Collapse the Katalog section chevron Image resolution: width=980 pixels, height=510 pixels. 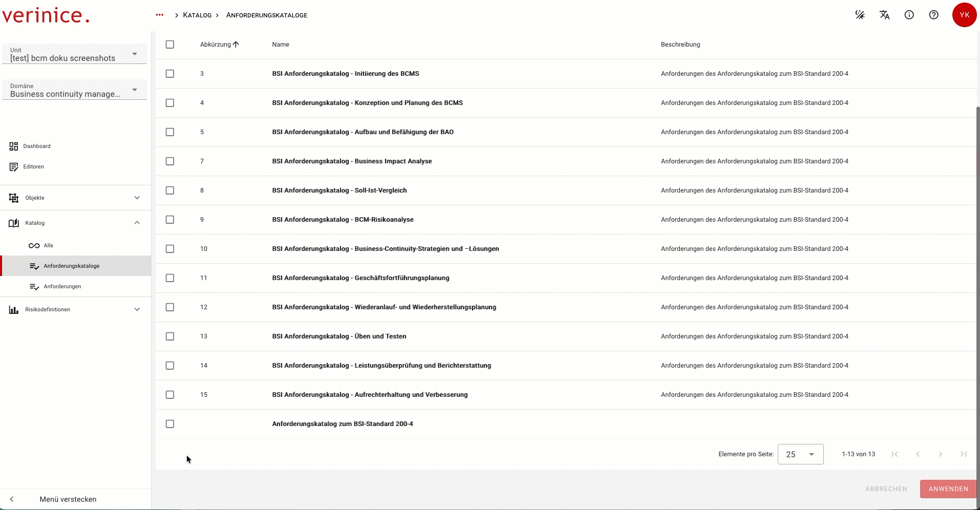pyautogui.click(x=137, y=223)
